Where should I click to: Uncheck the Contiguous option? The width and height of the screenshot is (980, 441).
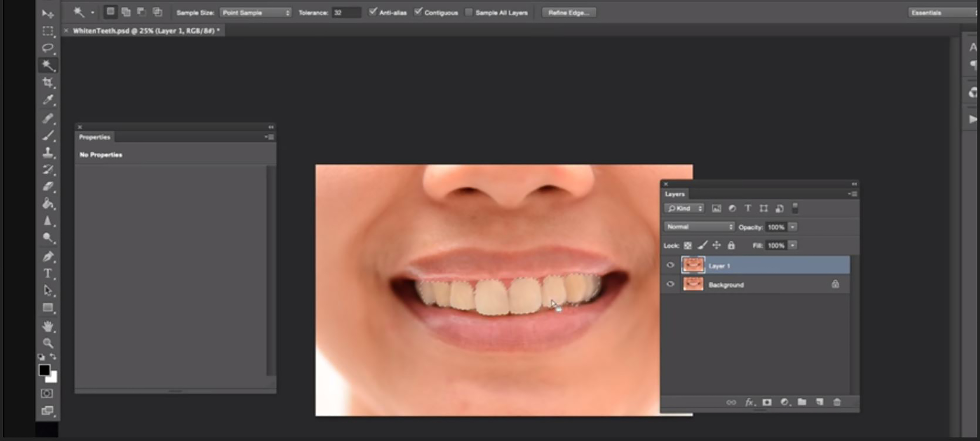point(418,12)
